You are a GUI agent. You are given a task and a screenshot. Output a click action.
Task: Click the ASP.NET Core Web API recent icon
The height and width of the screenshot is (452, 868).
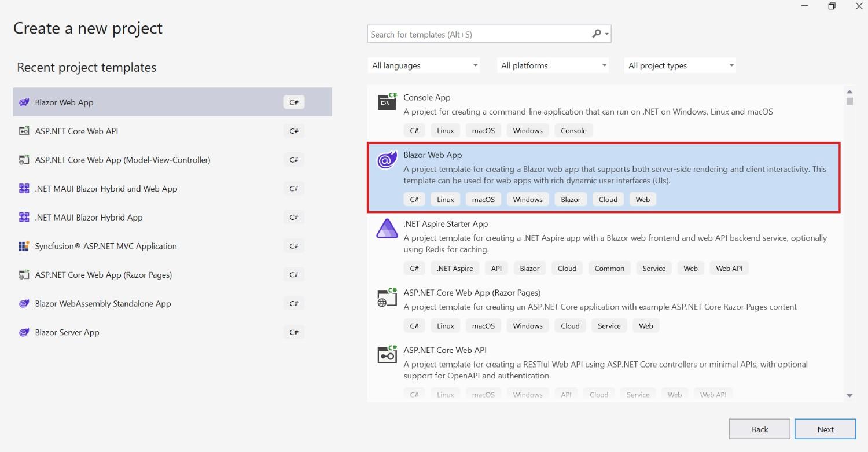24,131
